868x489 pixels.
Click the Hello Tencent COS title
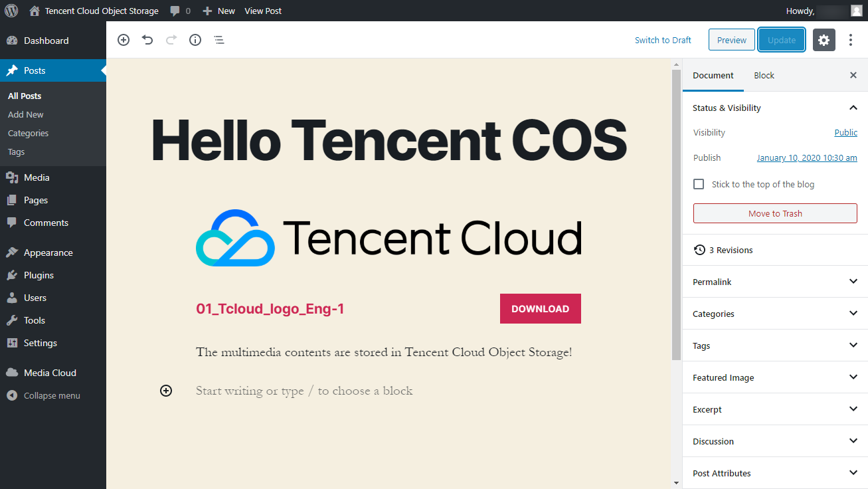pyautogui.click(x=389, y=140)
